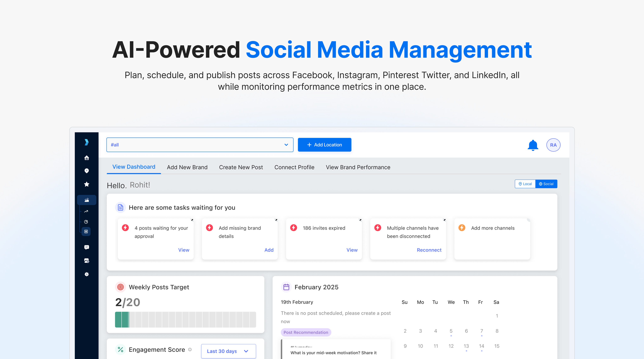
Task: Click the Weekly Posts Target progress bar
Action: click(185, 320)
